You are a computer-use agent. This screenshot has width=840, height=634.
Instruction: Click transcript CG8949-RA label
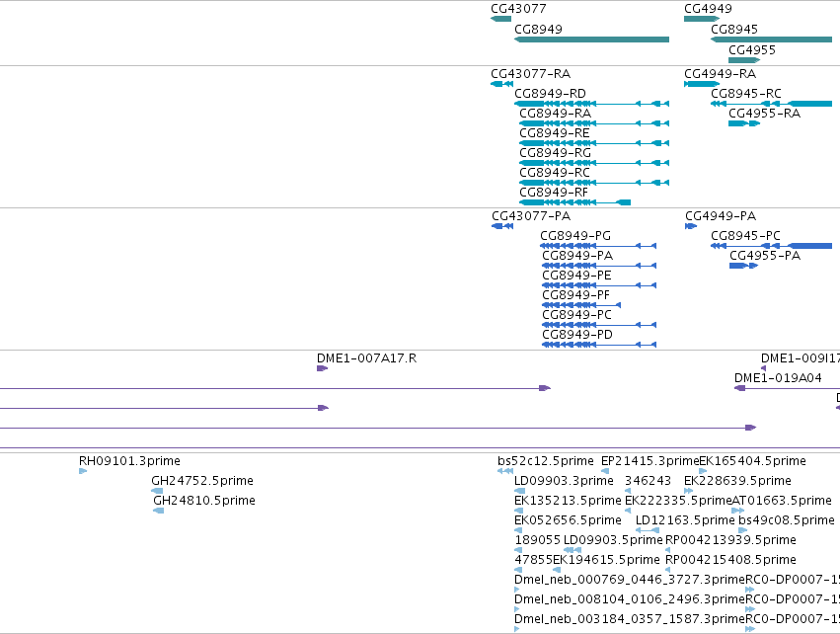point(555,114)
